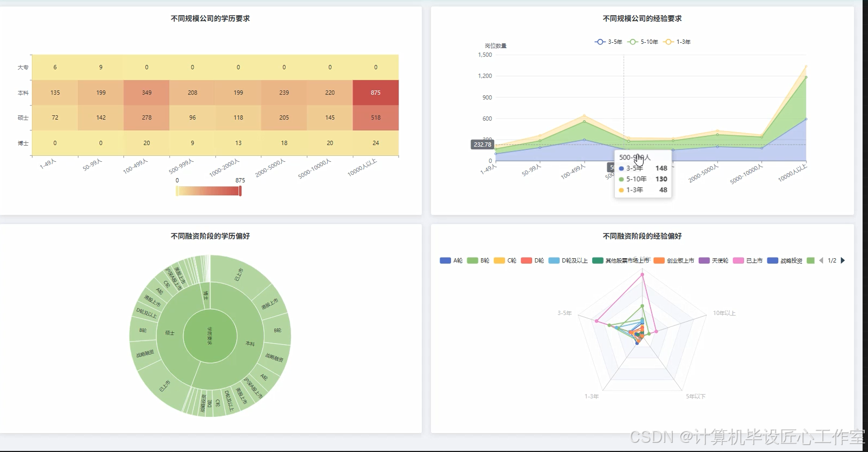The image size is (868, 452).
Task: Click the 大专 heatmap row label
Action: point(23,68)
